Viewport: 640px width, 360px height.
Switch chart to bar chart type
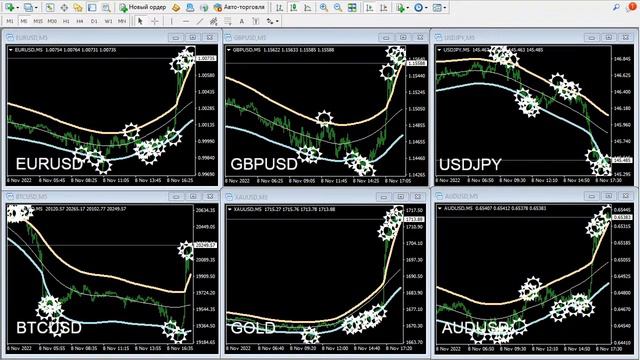coord(279,7)
